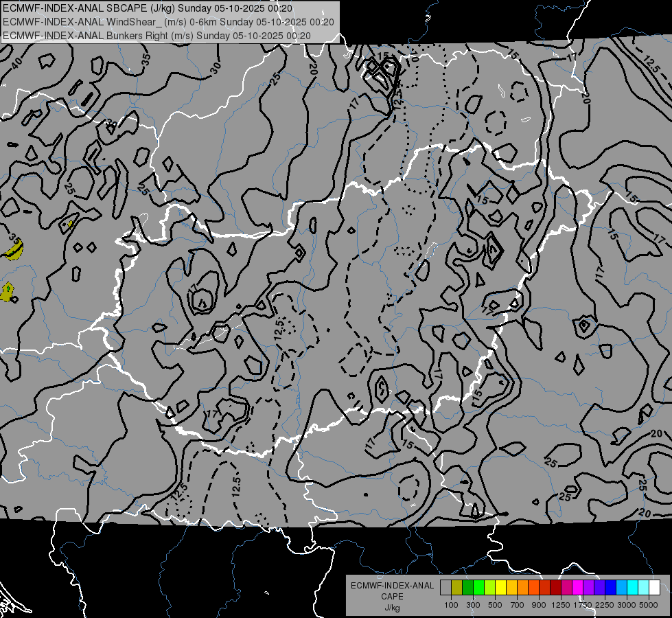
Task: Pick the purple legend swatch
Action: (588, 588)
